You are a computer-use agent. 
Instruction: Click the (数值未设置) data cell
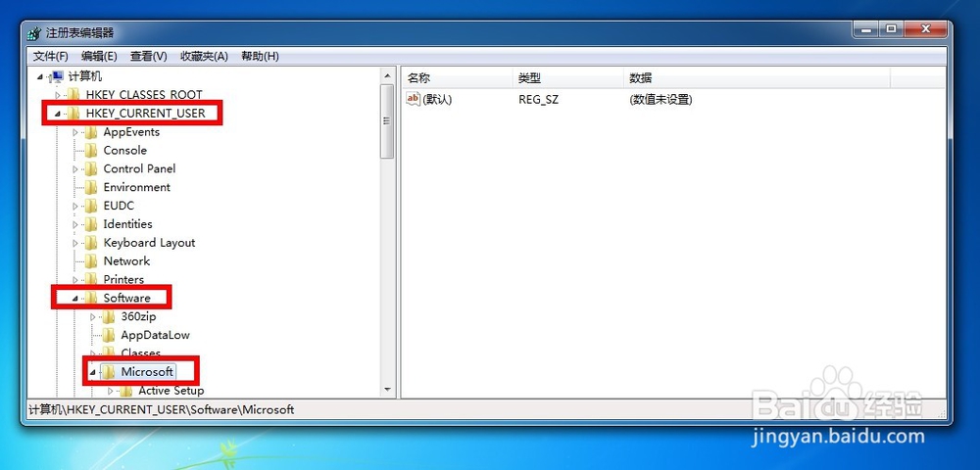pos(661,99)
